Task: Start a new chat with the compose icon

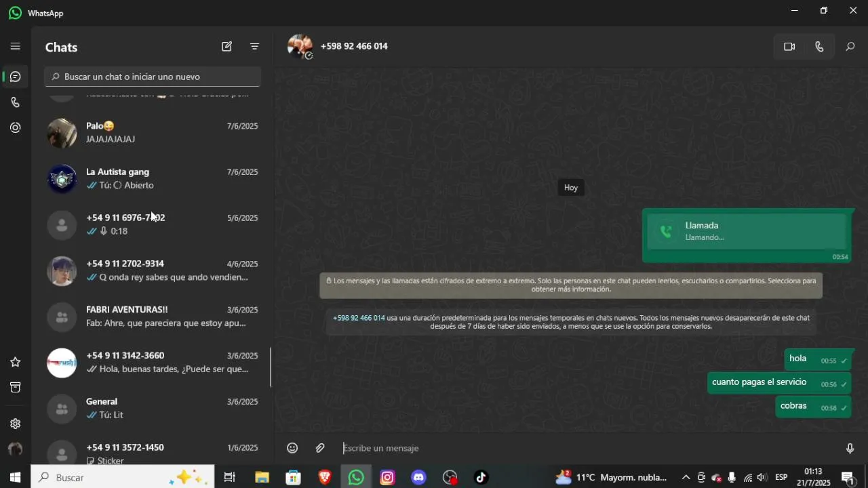Action: point(226,47)
